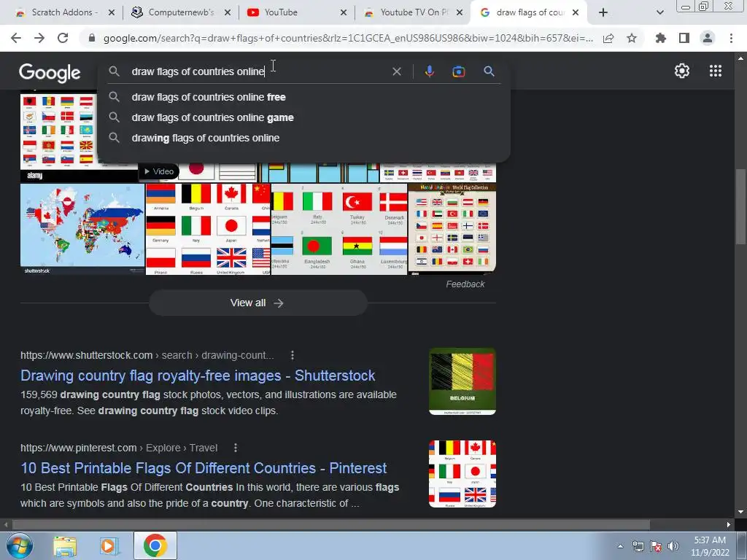The height and width of the screenshot is (560, 747).
Task: Open Windows Media Player from taskbar
Action: [x=109, y=545]
